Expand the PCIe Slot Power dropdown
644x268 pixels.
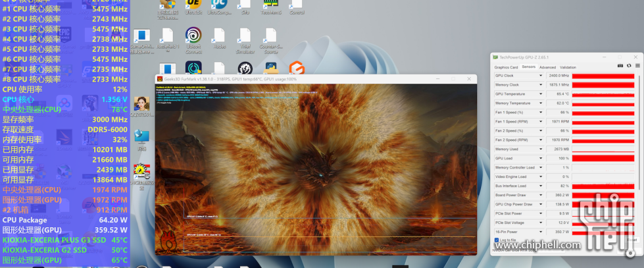click(541, 214)
